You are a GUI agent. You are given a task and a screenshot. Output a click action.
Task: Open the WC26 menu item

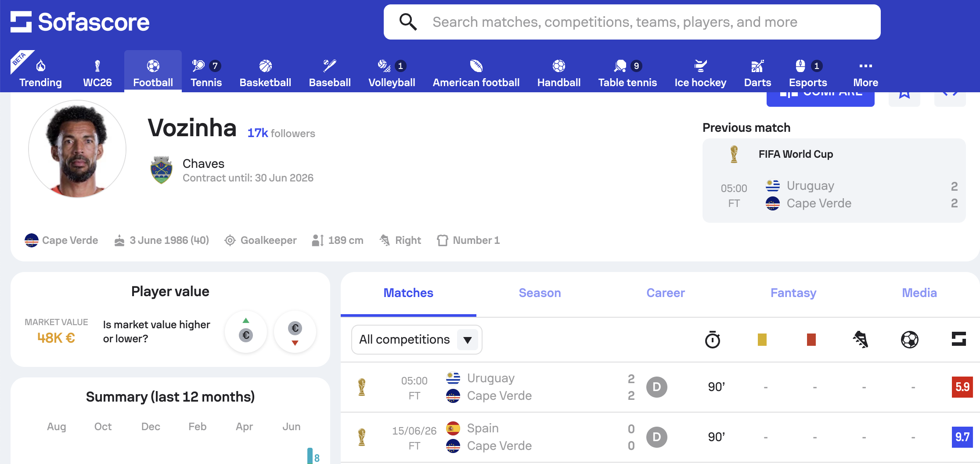(x=97, y=73)
